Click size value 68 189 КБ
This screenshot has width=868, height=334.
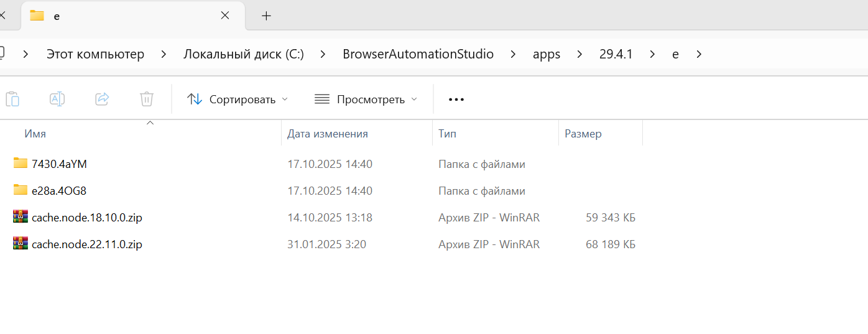pyautogui.click(x=611, y=244)
